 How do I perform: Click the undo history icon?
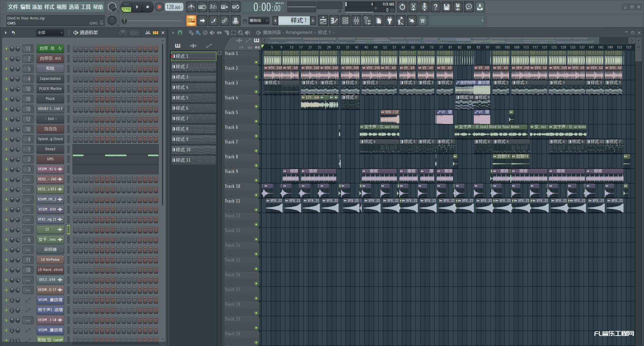click(x=402, y=7)
